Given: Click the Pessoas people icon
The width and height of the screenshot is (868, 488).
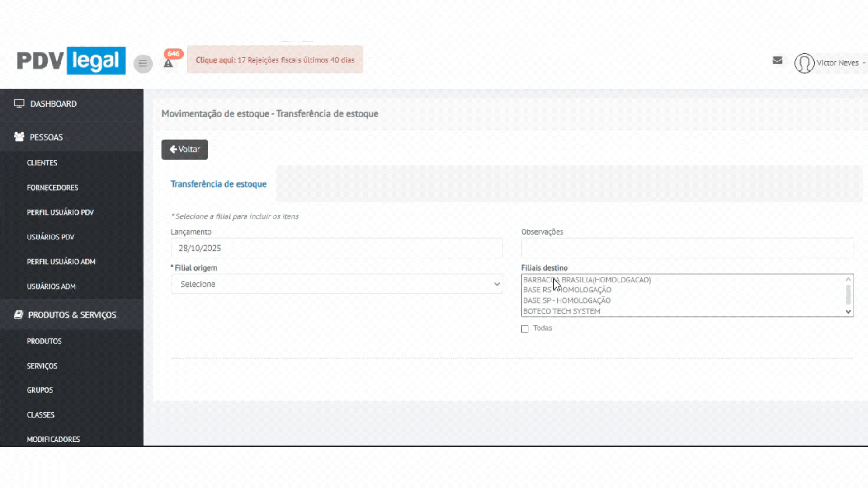Looking at the screenshot, I should click(x=19, y=137).
